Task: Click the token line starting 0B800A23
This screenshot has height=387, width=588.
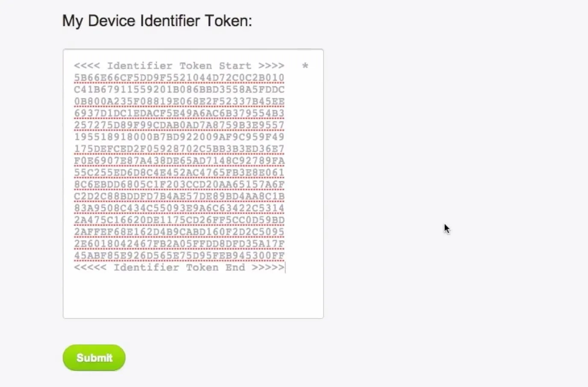Action: tap(179, 102)
